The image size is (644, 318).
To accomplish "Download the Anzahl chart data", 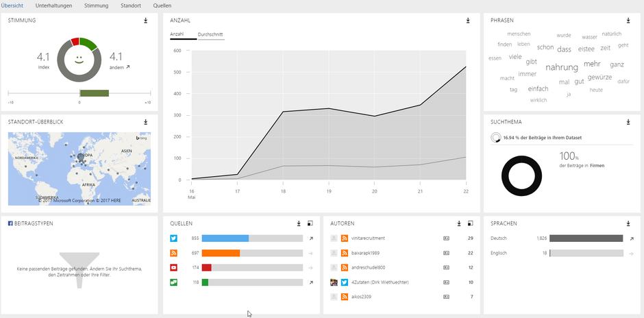I will click(x=468, y=21).
